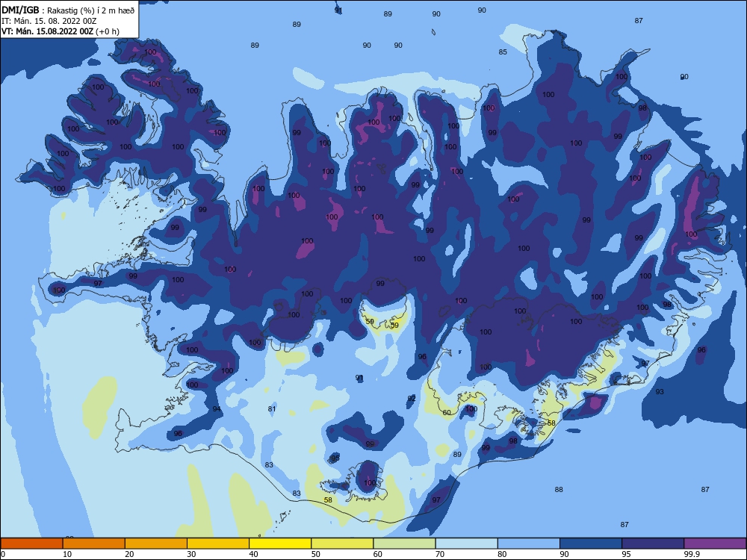Screen dimensions: 747x560
Task: Click the '30' legend scale label
Action: (x=191, y=554)
